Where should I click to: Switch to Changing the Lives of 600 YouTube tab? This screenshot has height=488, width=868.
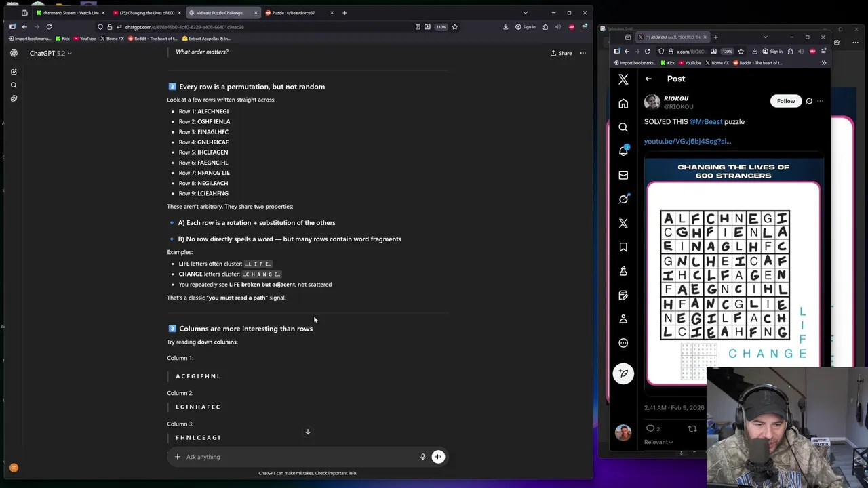click(145, 13)
